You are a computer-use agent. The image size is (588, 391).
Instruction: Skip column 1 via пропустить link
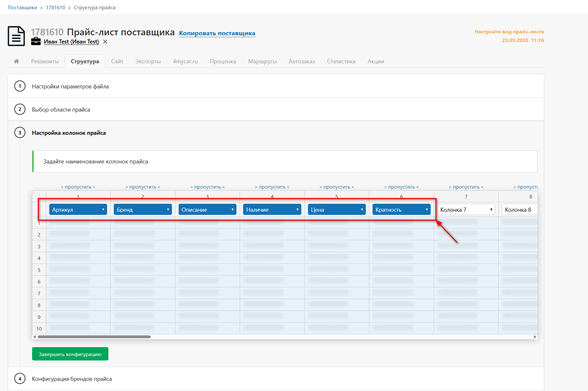(x=78, y=187)
